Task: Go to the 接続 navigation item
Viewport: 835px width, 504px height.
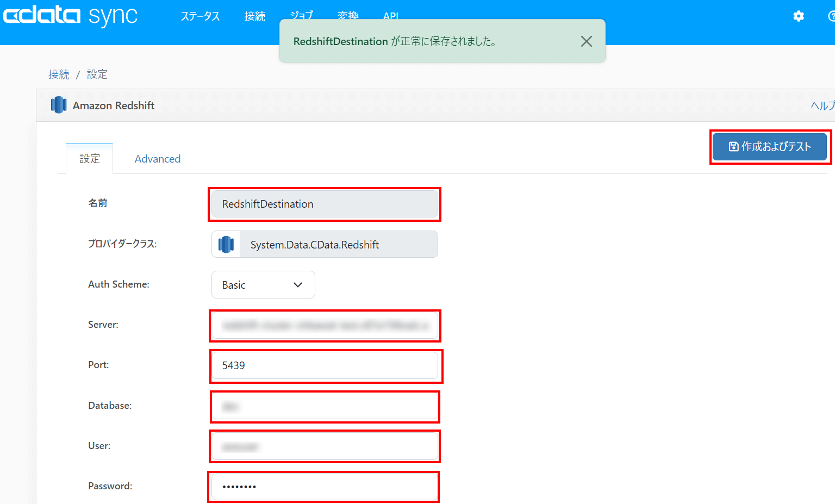Action: (x=255, y=17)
